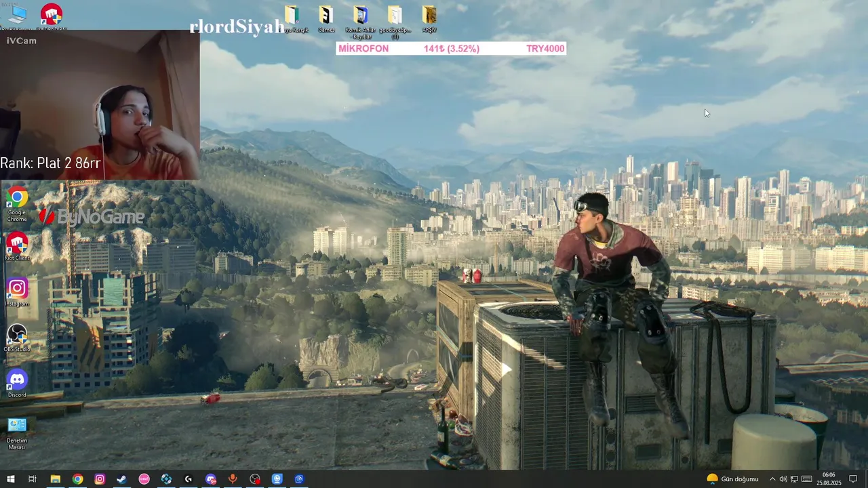Open network settings from the tray icon
This screenshot has width=868, height=488.
tap(794, 479)
